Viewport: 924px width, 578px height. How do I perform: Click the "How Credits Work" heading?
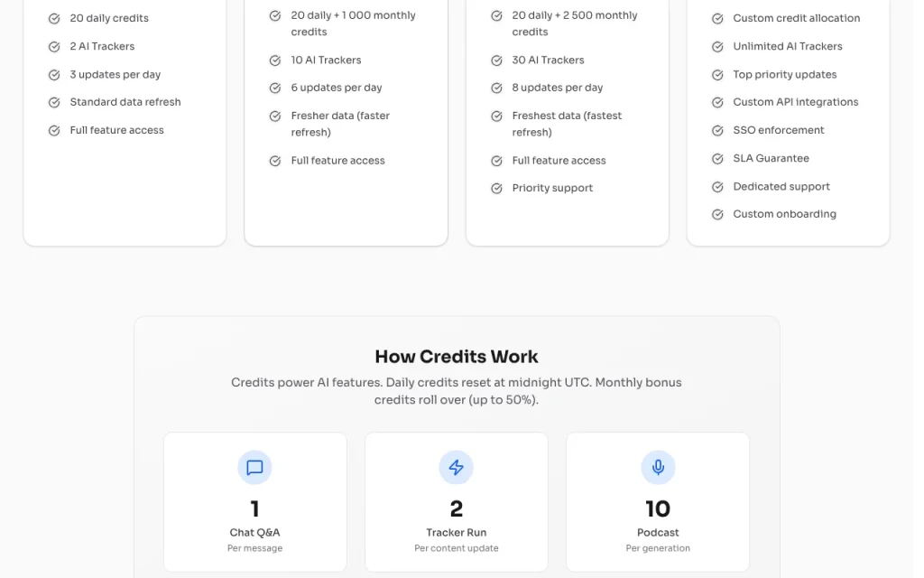point(457,357)
